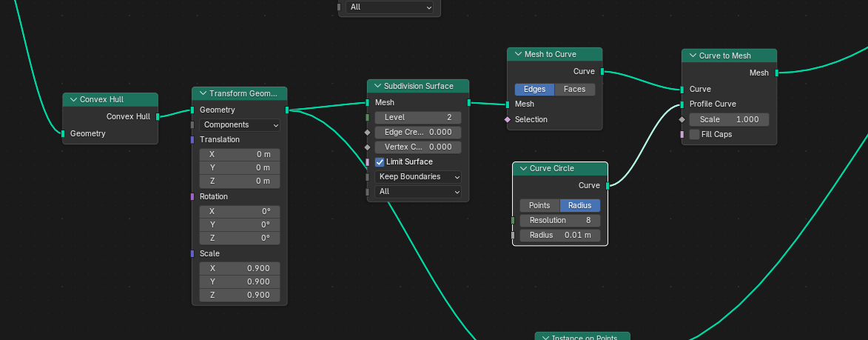
Task: Click the Rotation Y field
Action: click(x=239, y=225)
